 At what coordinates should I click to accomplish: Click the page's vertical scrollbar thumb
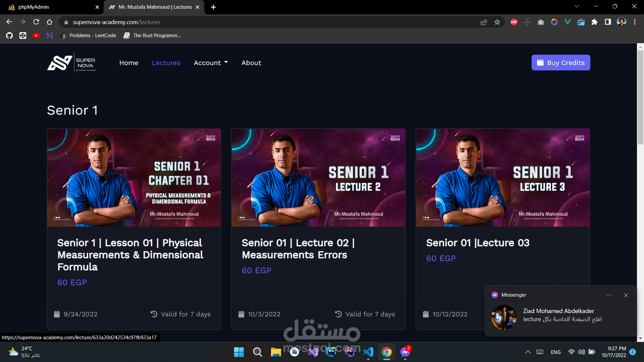[x=640, y=97]
